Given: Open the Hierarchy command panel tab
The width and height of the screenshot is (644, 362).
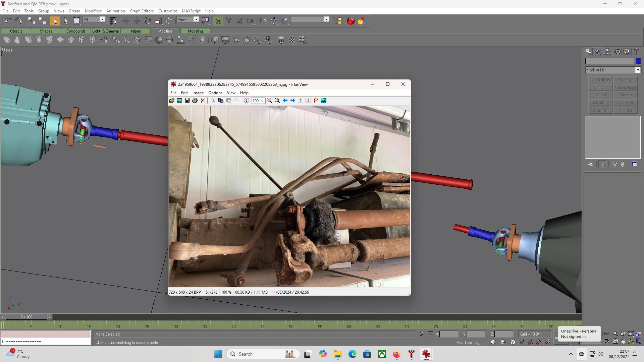Looking at the screenshot, I should point(607,52).
